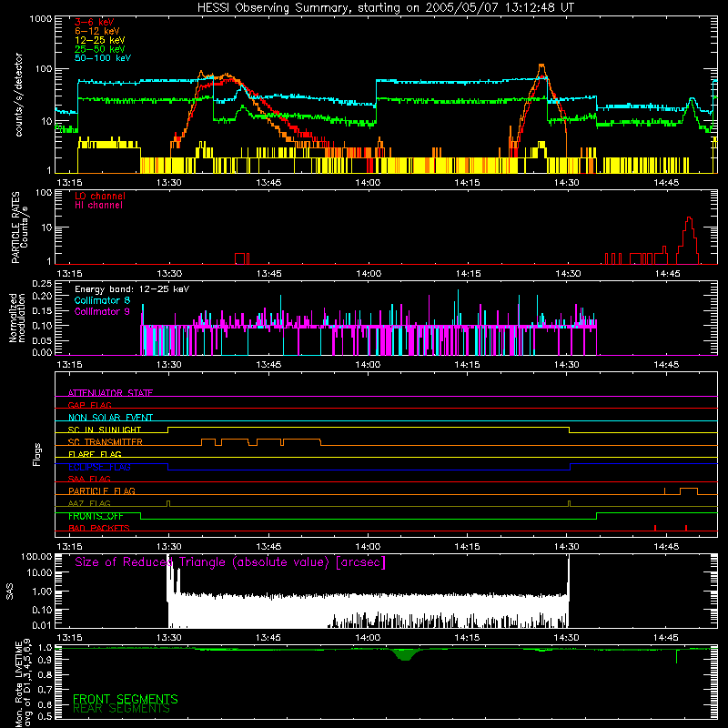
Task: Click the SAS axis label
Action: click(9, 591)
